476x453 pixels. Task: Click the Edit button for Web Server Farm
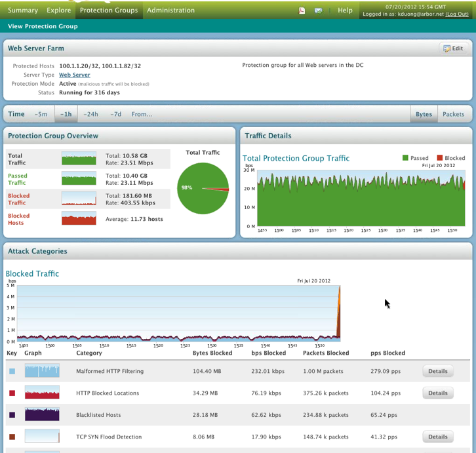point(453,49)
